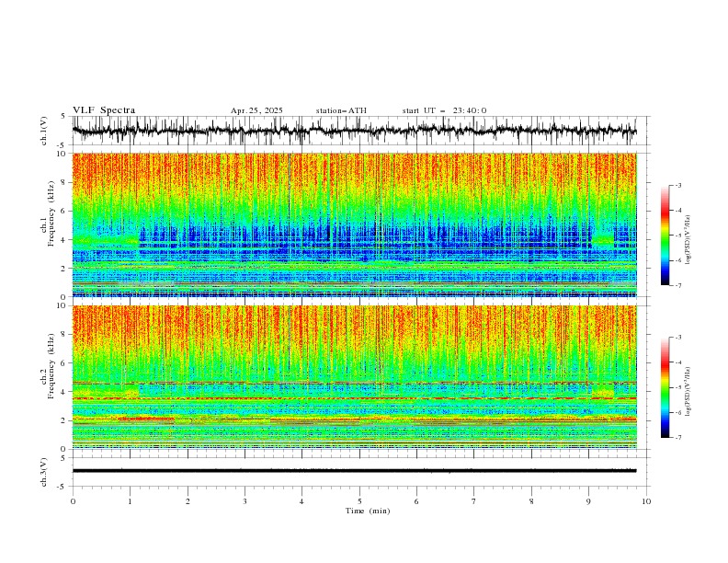Click the ch.1 Frequency (kHz) axis label
This screenshot has width=728, height=563.
(x=48, y=213)
